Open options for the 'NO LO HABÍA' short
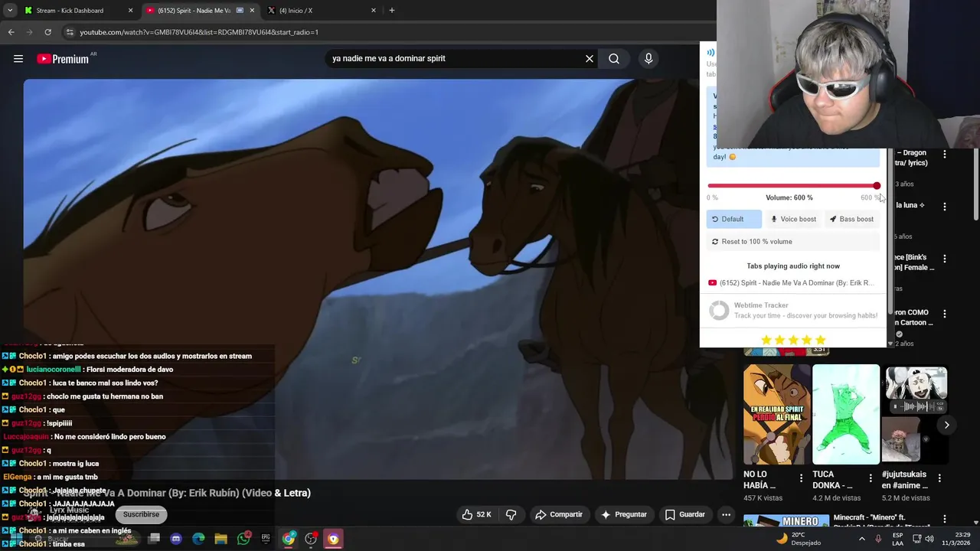The width and height of the screenshot is (980, 551). pyautogui.click(x=802, y=478)
